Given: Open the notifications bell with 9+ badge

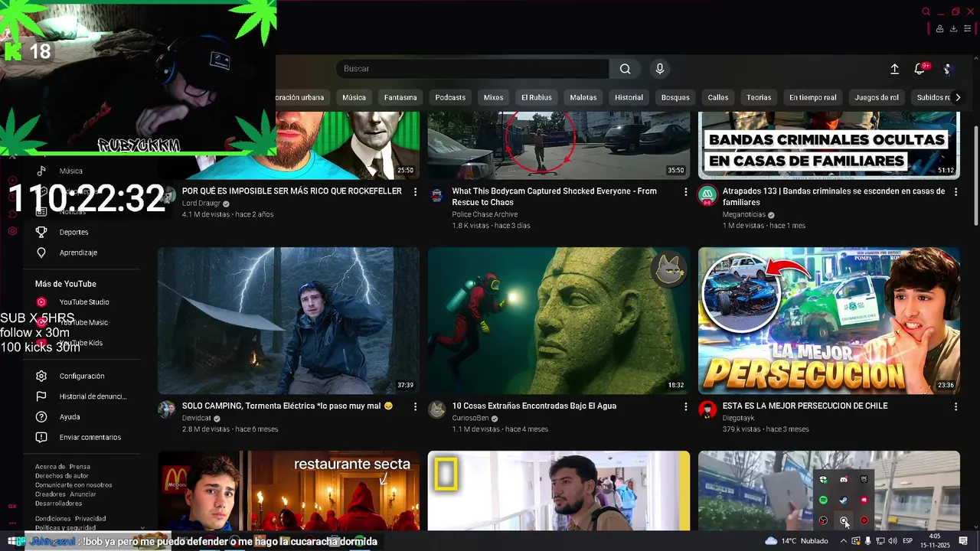Looking at the screenshot, I should [920, 69].
